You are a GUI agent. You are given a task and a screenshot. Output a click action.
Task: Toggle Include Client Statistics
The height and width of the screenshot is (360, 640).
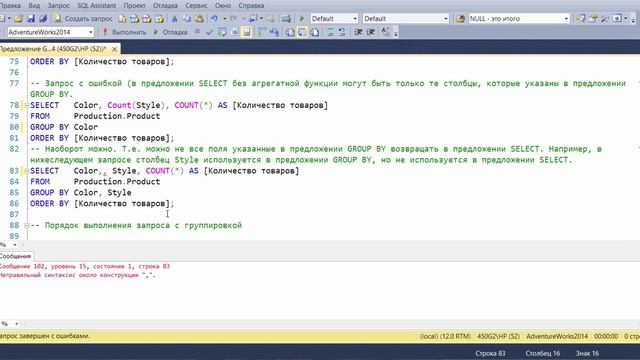[274, 32]
